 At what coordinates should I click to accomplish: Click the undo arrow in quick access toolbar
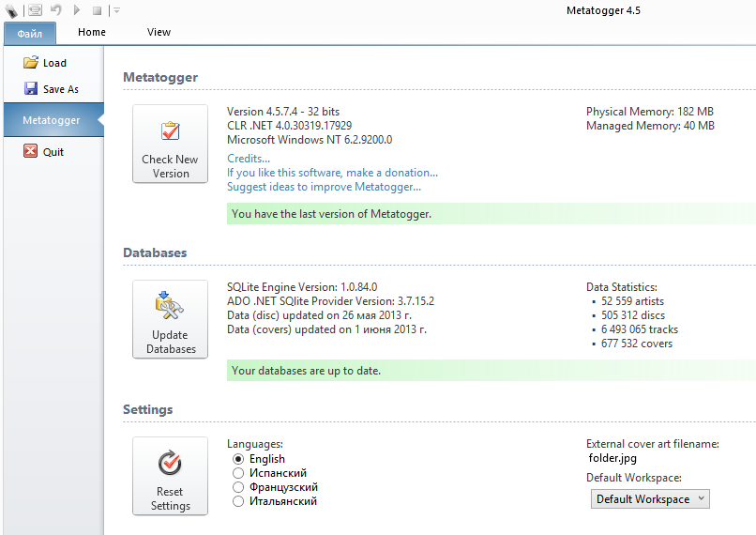[x=56, y=10]
